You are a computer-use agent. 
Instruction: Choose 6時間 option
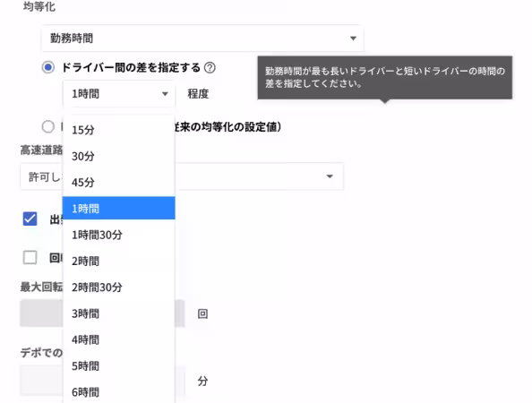pyautogui.click(x=119, y=392)
